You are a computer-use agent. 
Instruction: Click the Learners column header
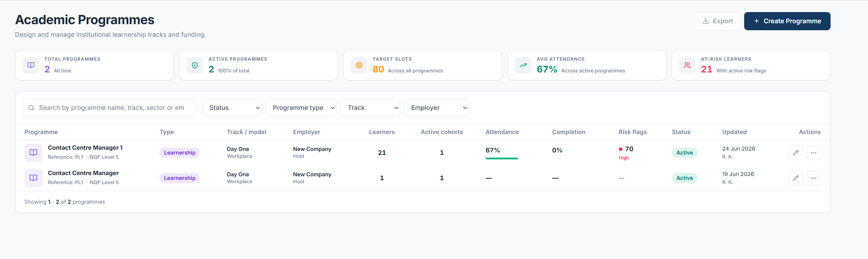pyautogui.click(x=382, y=132)
